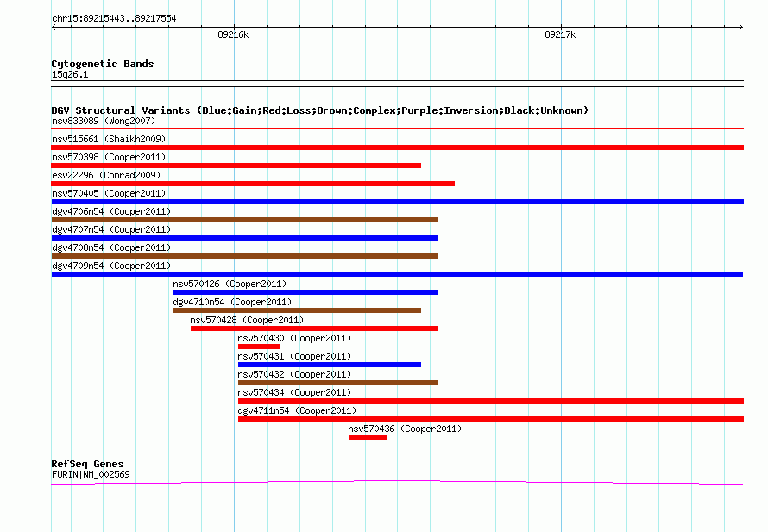Select the nsv570398 red loss bar
This screenshot has width=768, height=532.
[236, 166]
